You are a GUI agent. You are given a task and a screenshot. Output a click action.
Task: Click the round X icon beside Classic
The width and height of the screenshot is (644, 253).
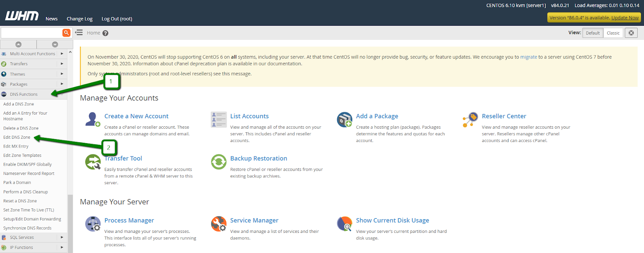point(631,33)
